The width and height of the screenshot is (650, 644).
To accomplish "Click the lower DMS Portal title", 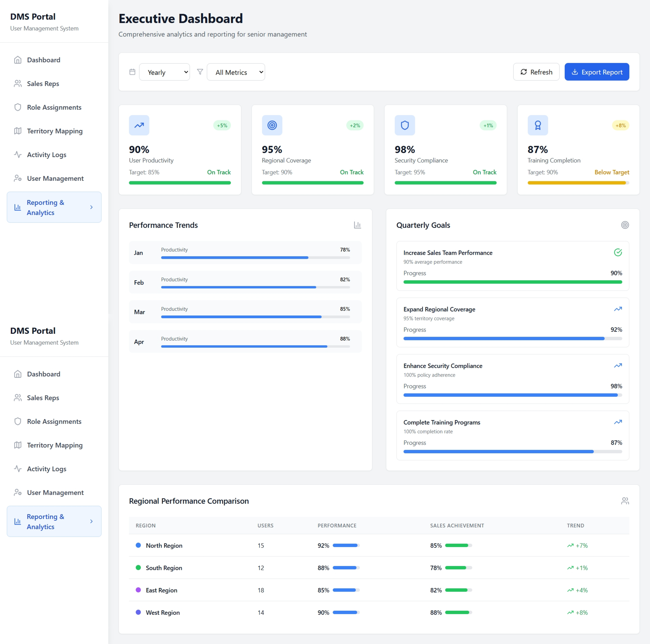I will pos(33,331).
